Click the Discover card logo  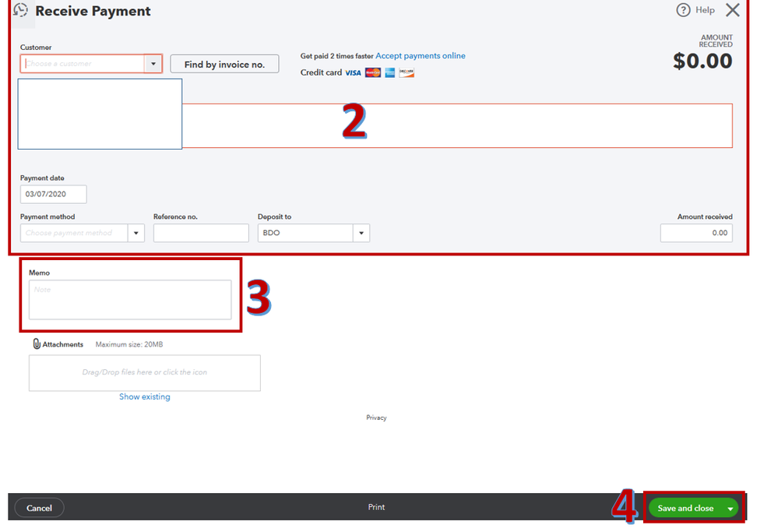point(407,73)
